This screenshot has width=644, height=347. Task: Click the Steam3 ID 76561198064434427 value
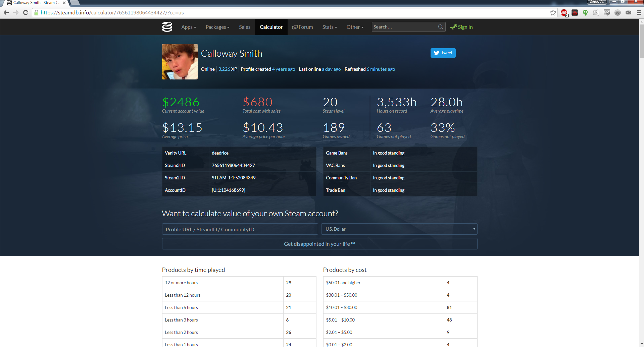point(233,165)
